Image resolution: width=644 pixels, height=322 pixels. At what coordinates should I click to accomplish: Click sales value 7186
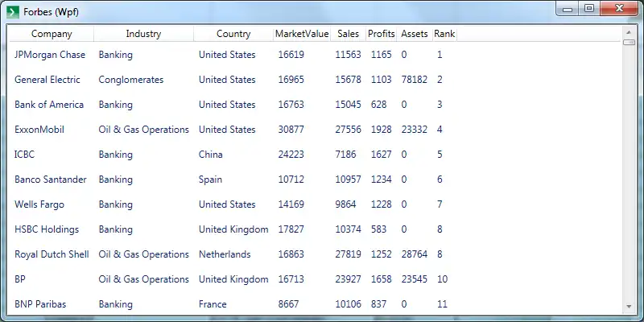click(346, 155)
